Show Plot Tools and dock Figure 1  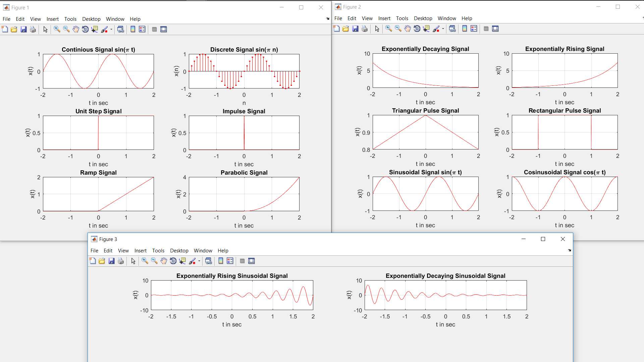coord(164,29)
